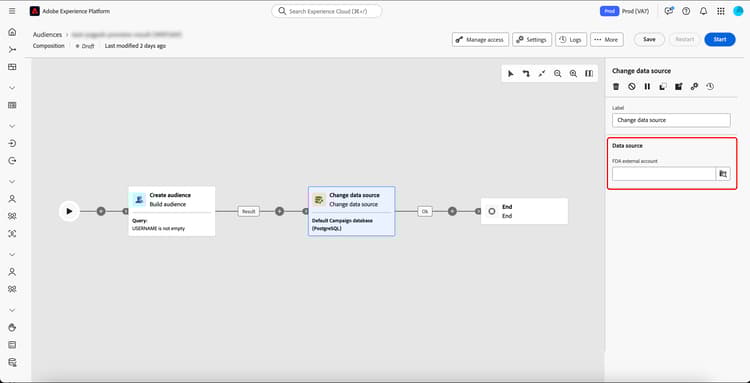The image size is (750, 383).
Task: Click the FDA external account field
Action: [664, 174]
